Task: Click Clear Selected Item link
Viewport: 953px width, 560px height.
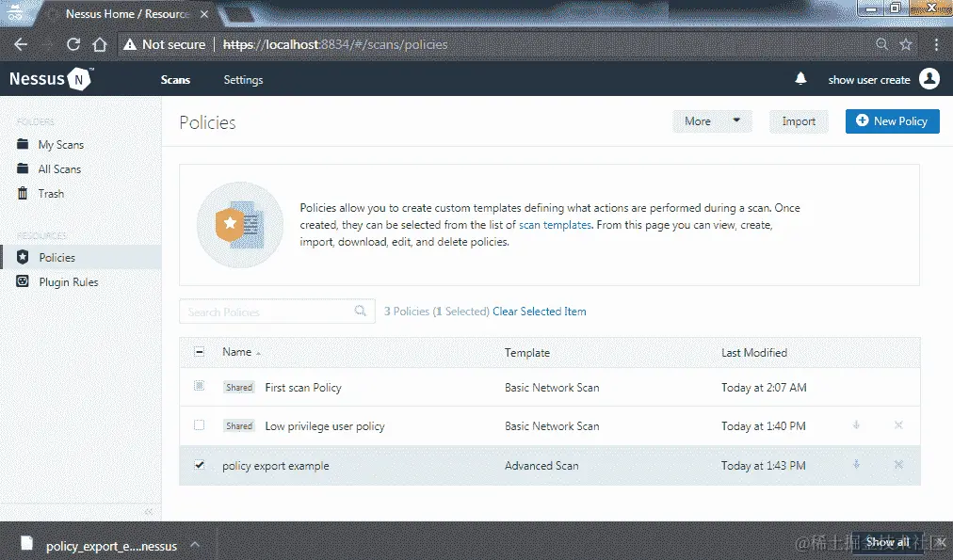Action: pyautogui.click(x=539, y=311)
